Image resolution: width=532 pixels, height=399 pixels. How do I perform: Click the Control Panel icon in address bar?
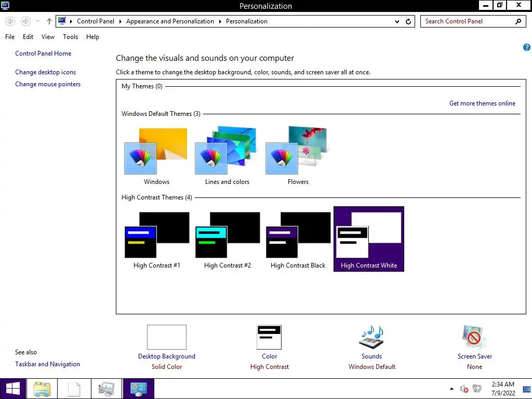(62, 21)
